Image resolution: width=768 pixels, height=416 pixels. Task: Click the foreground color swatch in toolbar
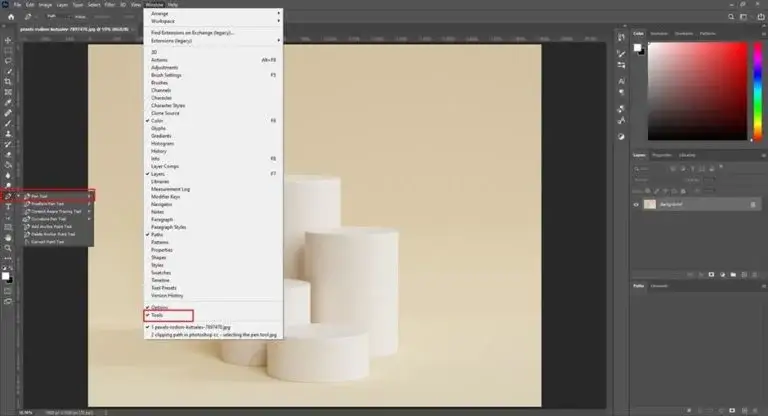coord(5,276)
